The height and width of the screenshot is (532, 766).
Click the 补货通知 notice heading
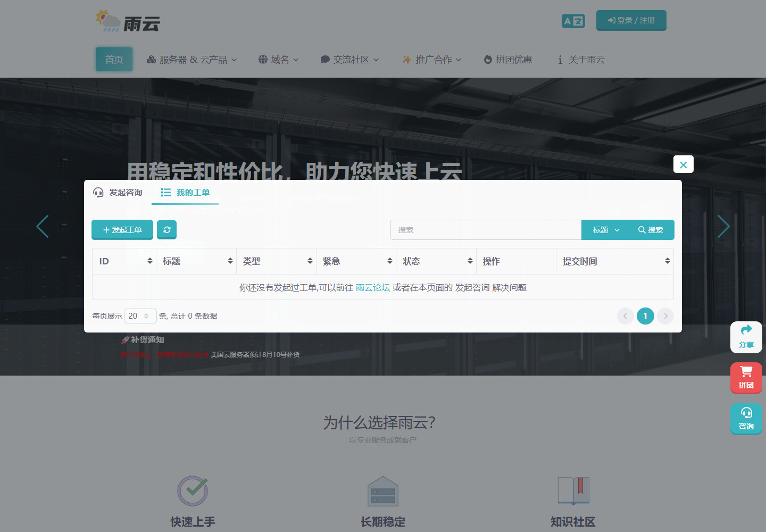pyautogui.click(x=143, y=340)
